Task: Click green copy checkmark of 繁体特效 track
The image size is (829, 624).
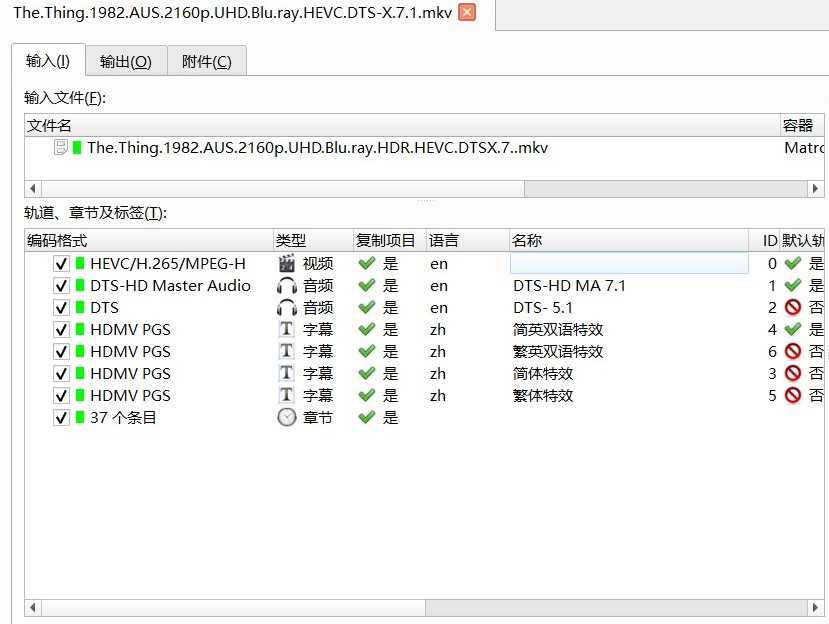Action: [x=366, y=396]
